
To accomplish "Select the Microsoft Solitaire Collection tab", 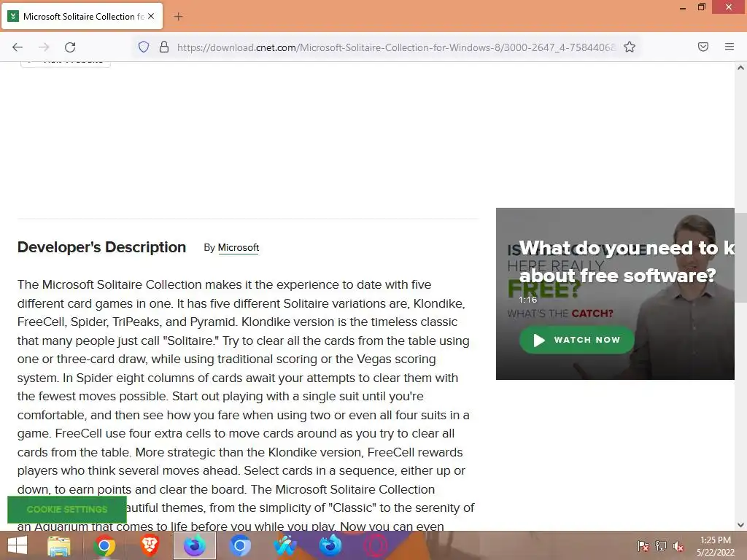I will [82, 16].
